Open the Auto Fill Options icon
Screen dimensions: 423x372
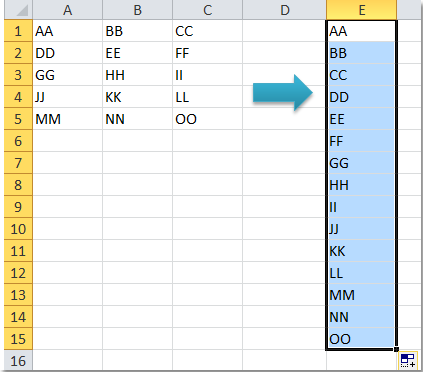(x=408, y=360)
